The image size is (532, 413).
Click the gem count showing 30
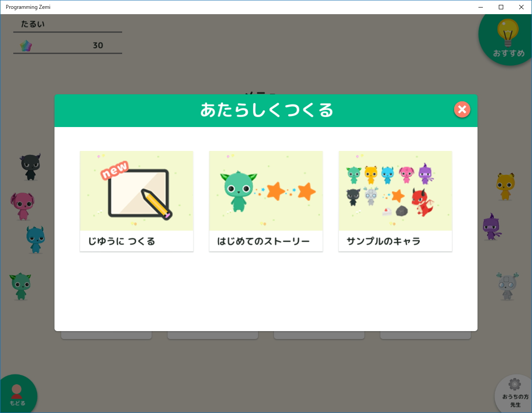[x=98, y=45]
